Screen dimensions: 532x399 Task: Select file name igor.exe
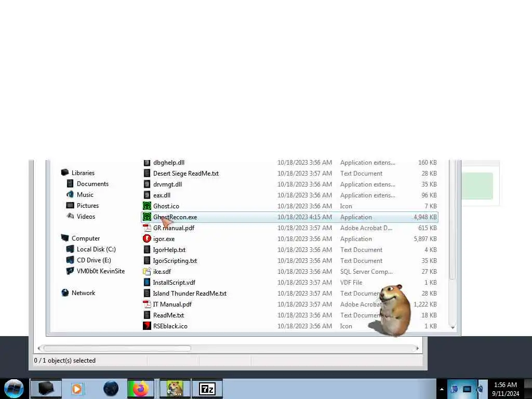coord(164,238)
